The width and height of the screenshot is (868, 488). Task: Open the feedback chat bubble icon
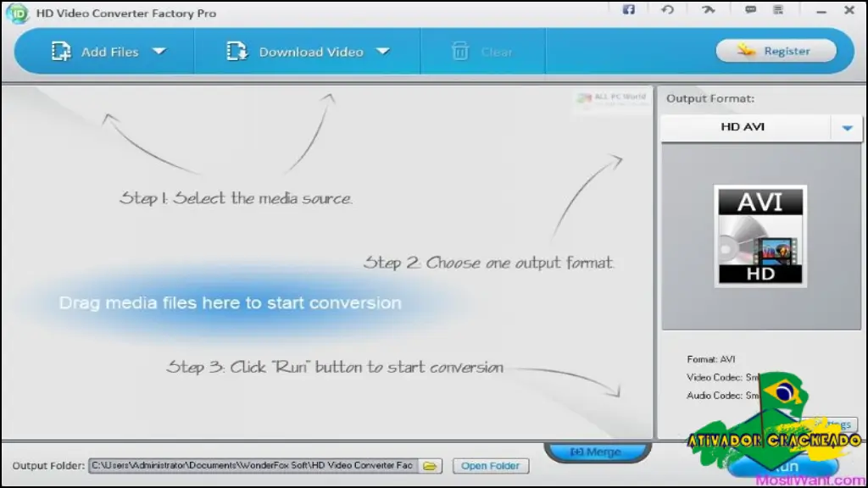tap(750, 9)
